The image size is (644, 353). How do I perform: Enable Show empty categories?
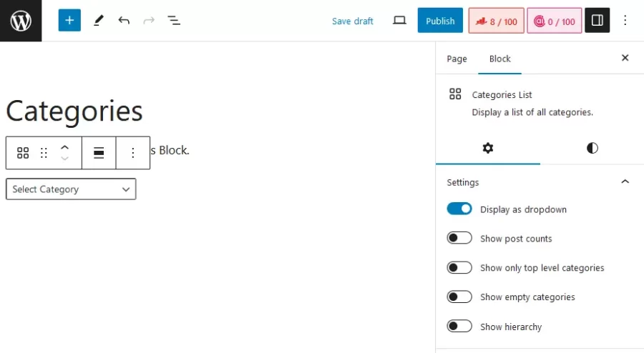(x=459, y=297)
